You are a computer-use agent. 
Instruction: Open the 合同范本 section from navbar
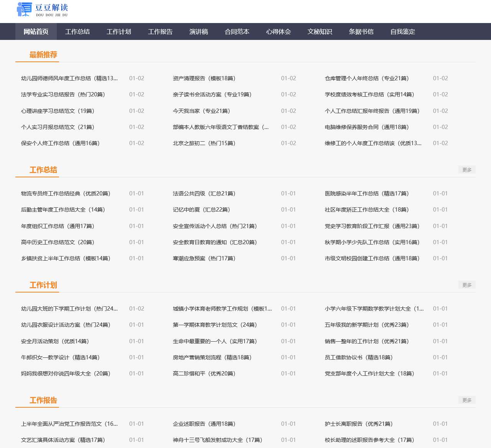(237, 31)
